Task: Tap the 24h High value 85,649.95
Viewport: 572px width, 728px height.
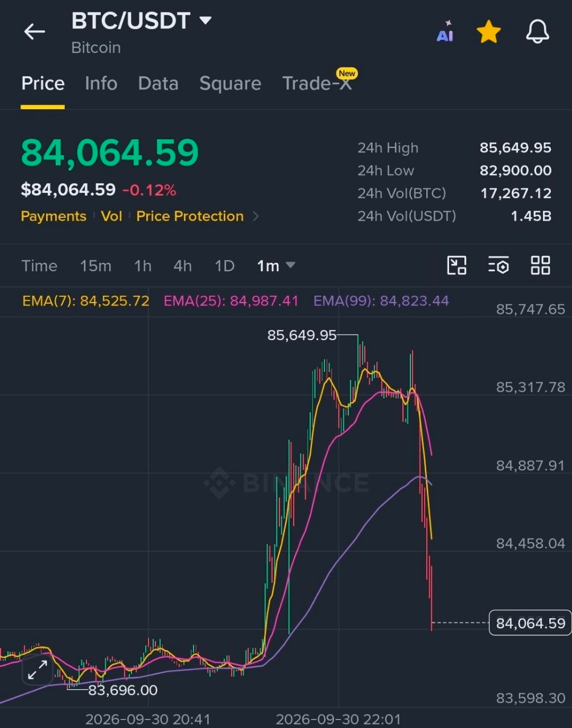Action: [516, 148]
